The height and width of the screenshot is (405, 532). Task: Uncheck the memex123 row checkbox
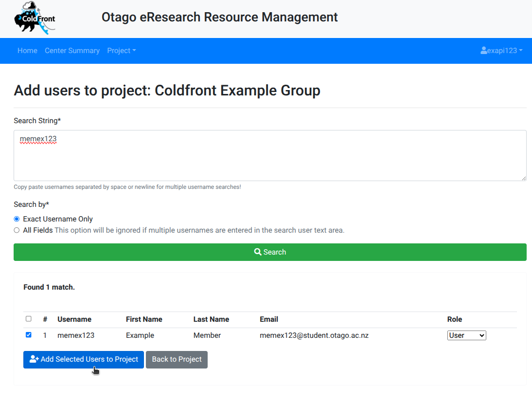[x=28, y=335]
